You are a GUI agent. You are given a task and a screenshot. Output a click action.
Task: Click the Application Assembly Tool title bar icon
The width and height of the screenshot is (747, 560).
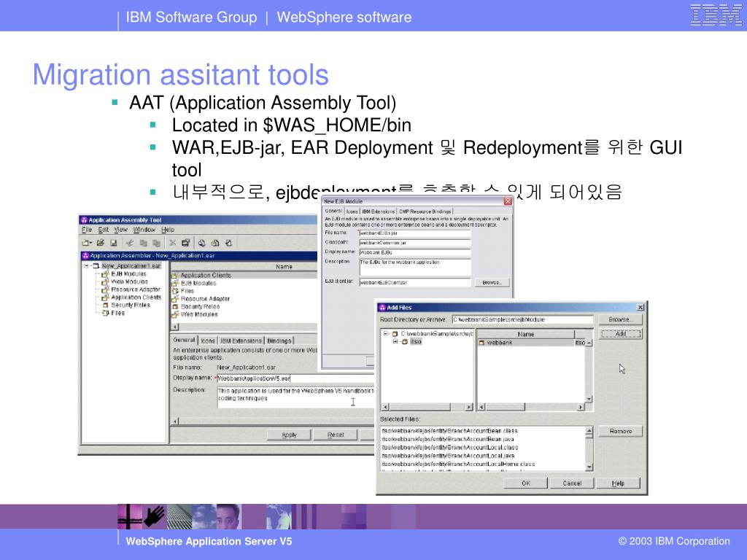[84, 220]
